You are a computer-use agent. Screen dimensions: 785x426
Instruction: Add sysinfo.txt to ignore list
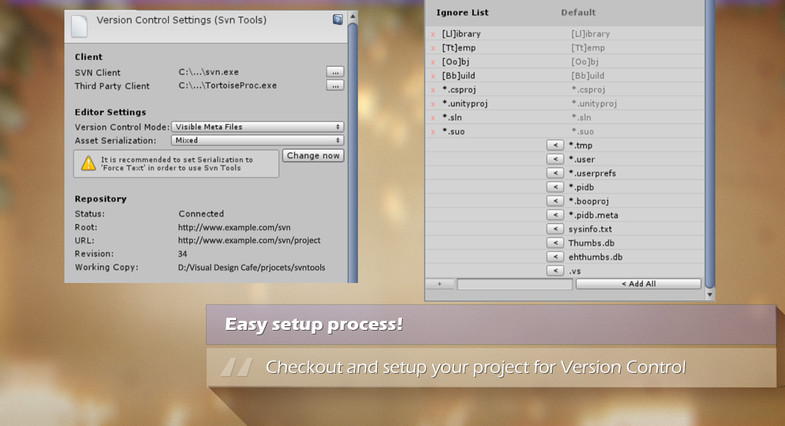(x=555, y=229)
